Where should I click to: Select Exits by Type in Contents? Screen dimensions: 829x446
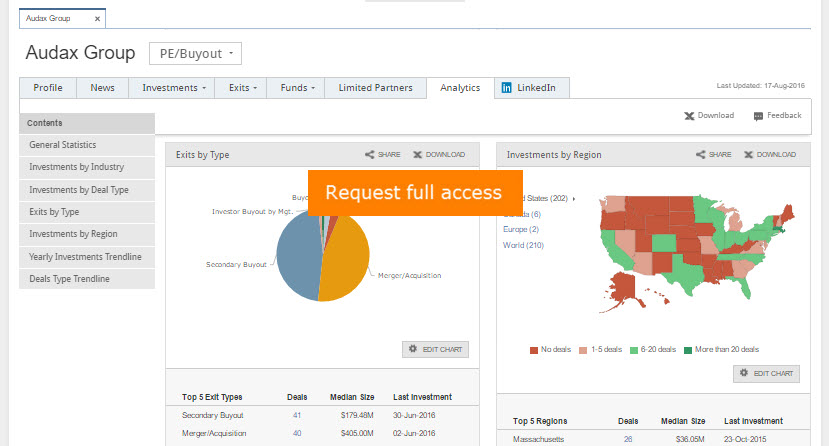point(87,212)
